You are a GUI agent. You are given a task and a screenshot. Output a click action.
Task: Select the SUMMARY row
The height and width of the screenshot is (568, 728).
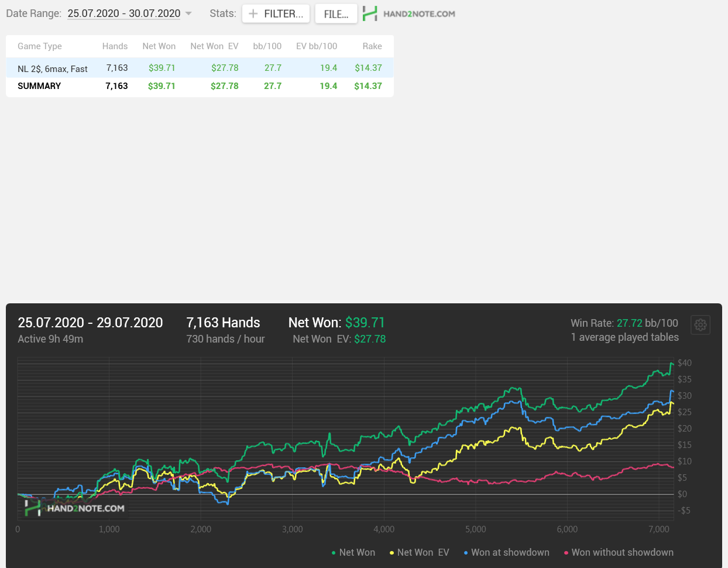[200, 86]
